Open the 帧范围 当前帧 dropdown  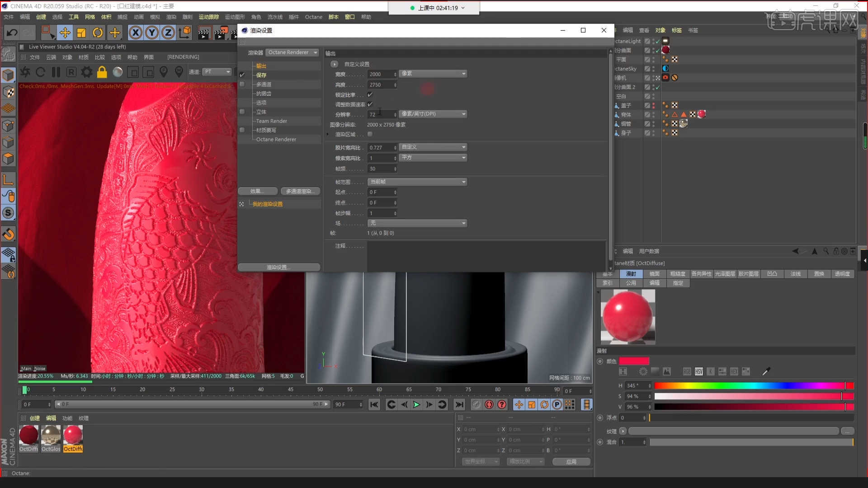(x=417, y=182)
